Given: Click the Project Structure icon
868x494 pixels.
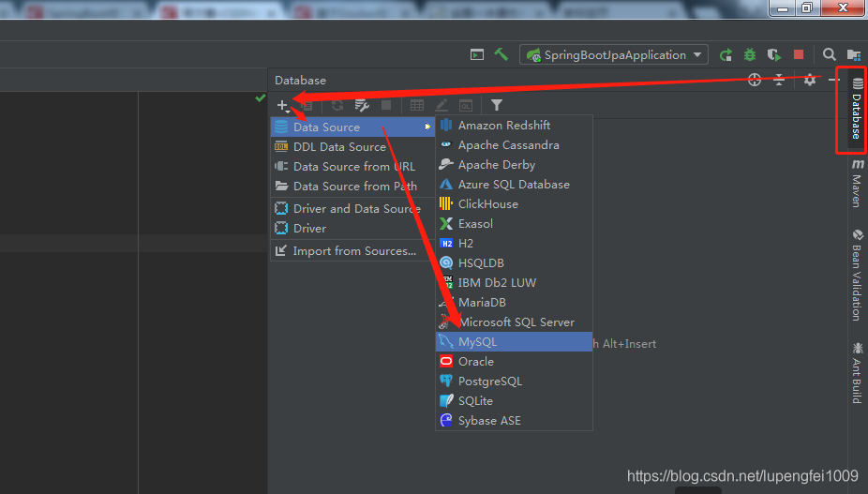Looking at the screenshot, I should click(x=854, y=54).
